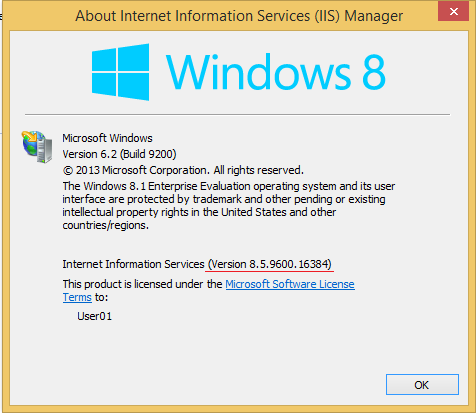Image resolution: width=476 pixels, height=413 pixels.
Task: Click the 'Version 6.2 (Build 9200)' text
Action: pos(119,154)
